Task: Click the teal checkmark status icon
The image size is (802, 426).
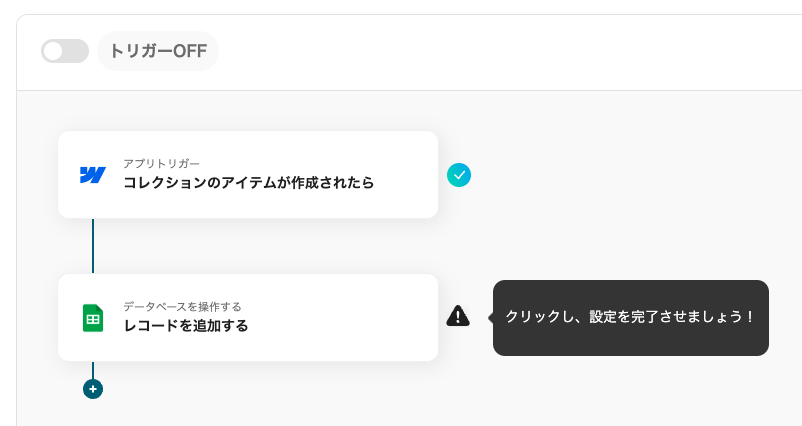Action: pos(459,175)
